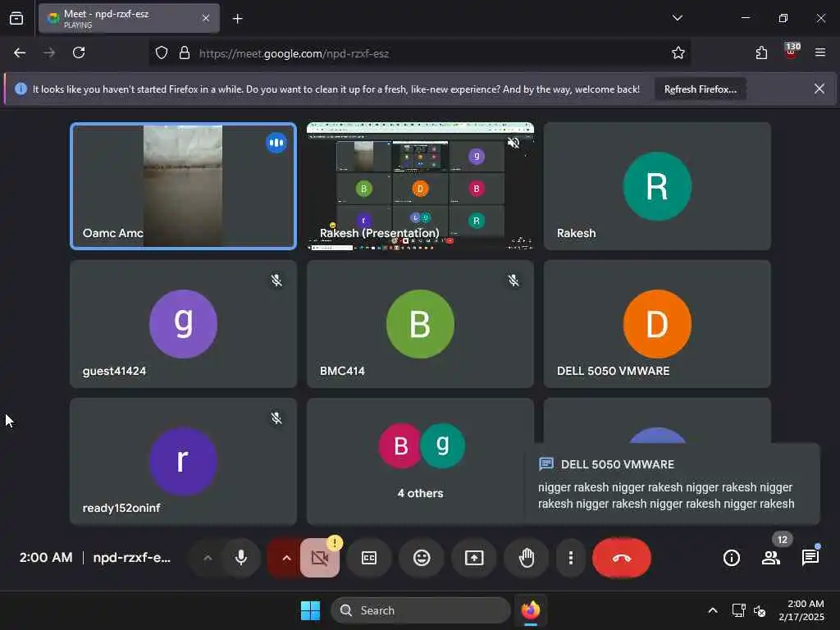
Task: Open the Firefox hamburger application menu
Action: pos(820,52)
